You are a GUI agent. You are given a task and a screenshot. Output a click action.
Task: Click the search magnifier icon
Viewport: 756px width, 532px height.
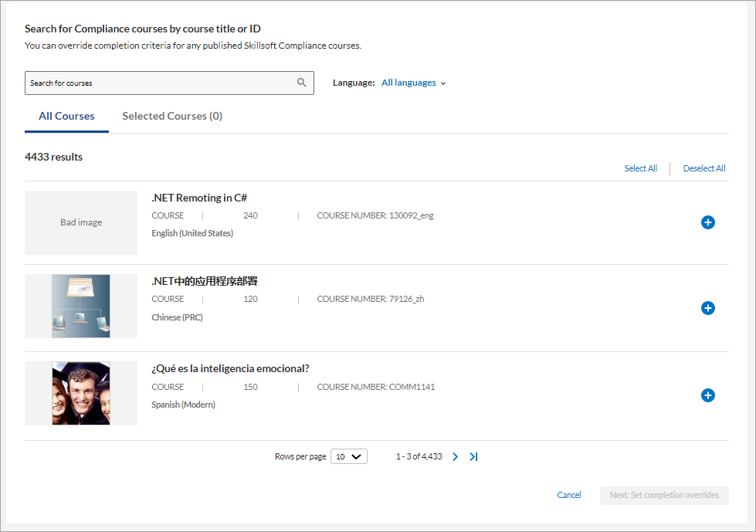pyautogui.click(x=302, y=83)
